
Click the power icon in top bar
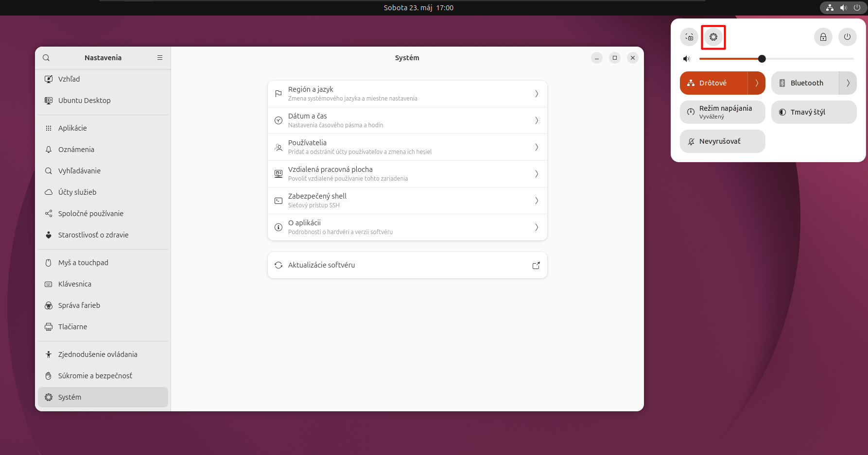(857, 8)
